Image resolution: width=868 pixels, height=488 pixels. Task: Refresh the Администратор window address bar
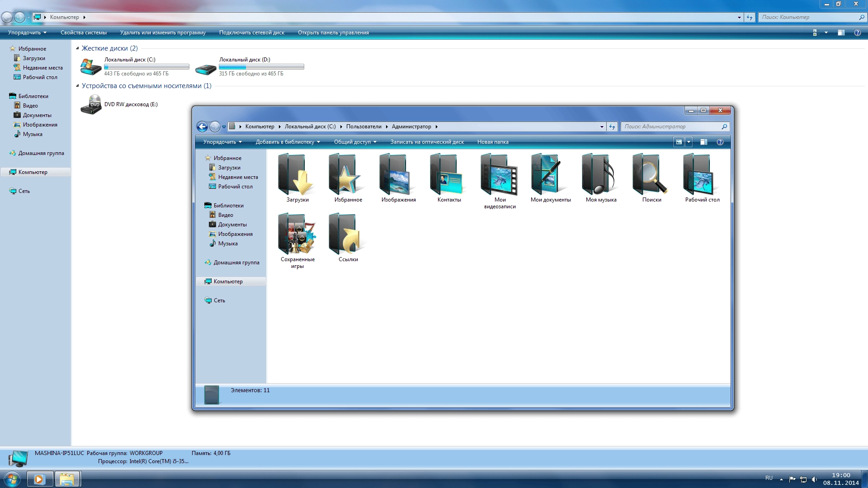tap(612, 127)
